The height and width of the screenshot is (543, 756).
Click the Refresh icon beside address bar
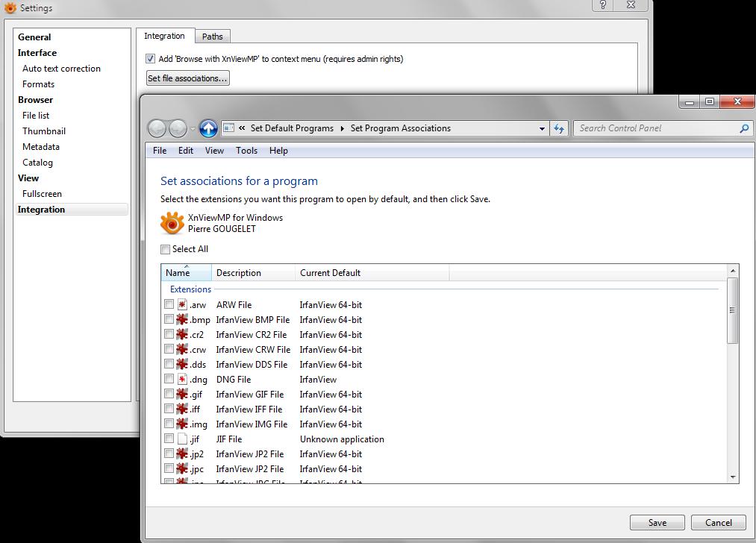click(x=559, y=128)
